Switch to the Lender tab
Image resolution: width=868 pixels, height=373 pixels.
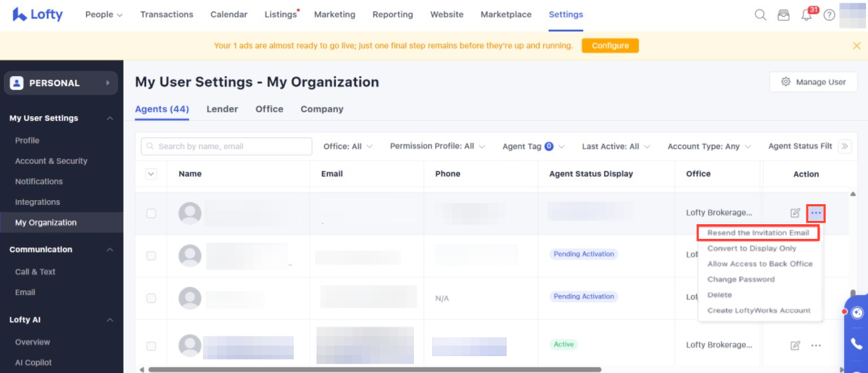pyautogui.click(x=222, y=109)
